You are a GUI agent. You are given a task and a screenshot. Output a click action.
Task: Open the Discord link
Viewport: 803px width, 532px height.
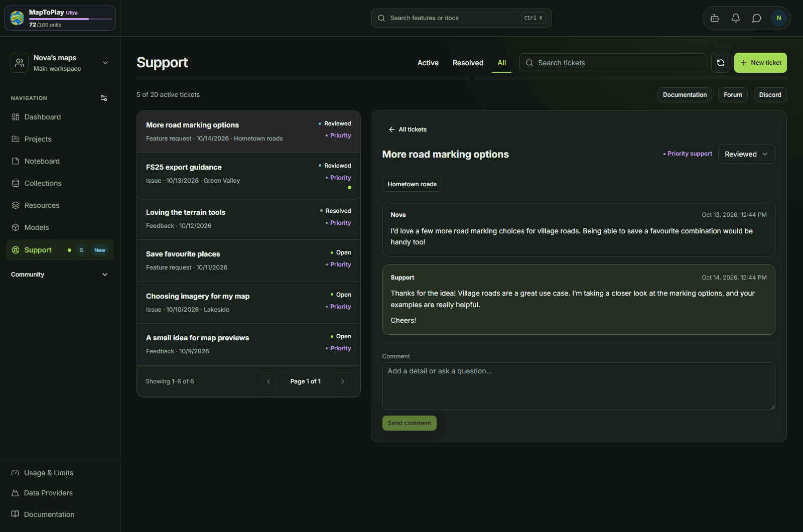point(770,95)
